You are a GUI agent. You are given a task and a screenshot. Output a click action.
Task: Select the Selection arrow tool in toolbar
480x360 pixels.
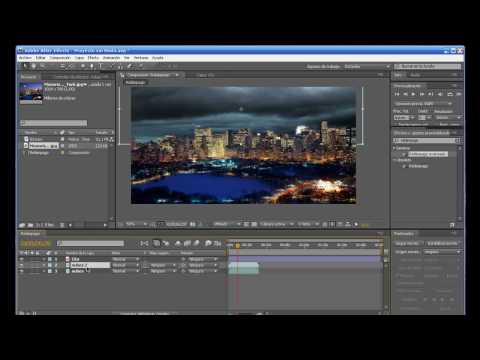click(x=25, y=66)
